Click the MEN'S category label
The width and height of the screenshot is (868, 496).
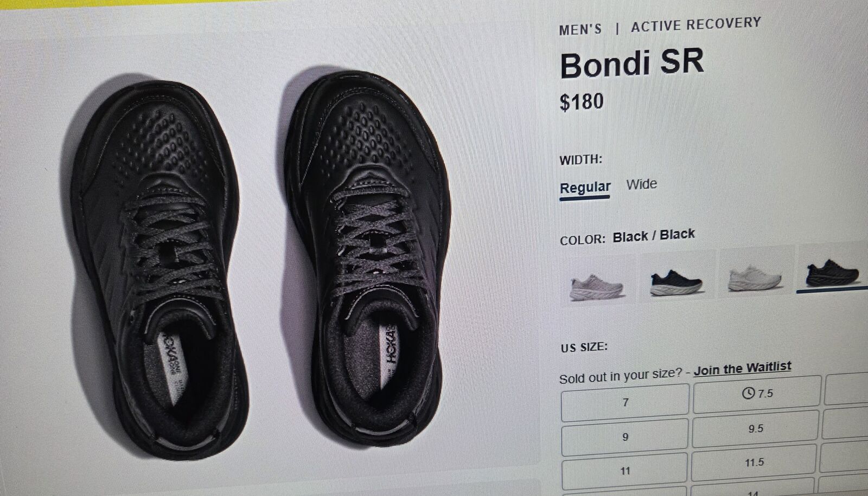580,29
